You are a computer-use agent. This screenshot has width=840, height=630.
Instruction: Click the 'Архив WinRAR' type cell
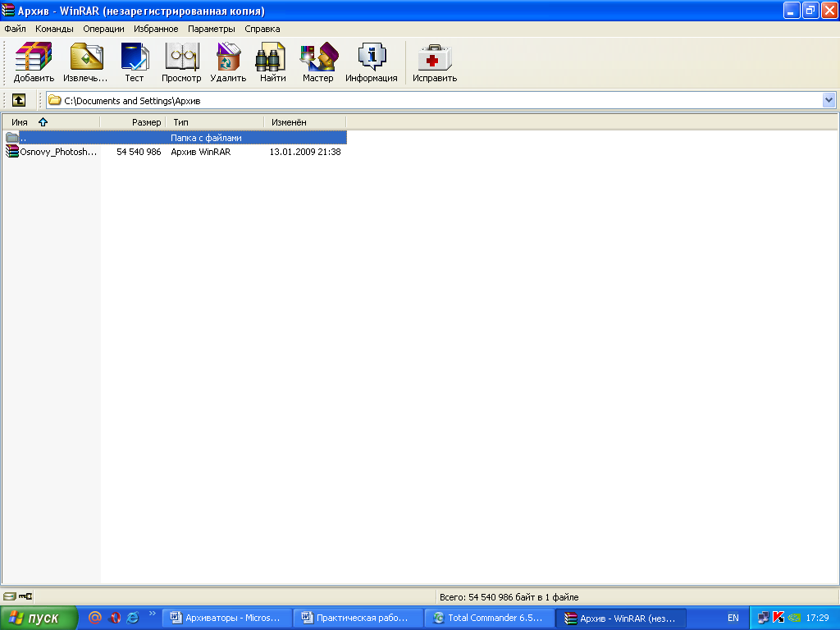[201, 152]
